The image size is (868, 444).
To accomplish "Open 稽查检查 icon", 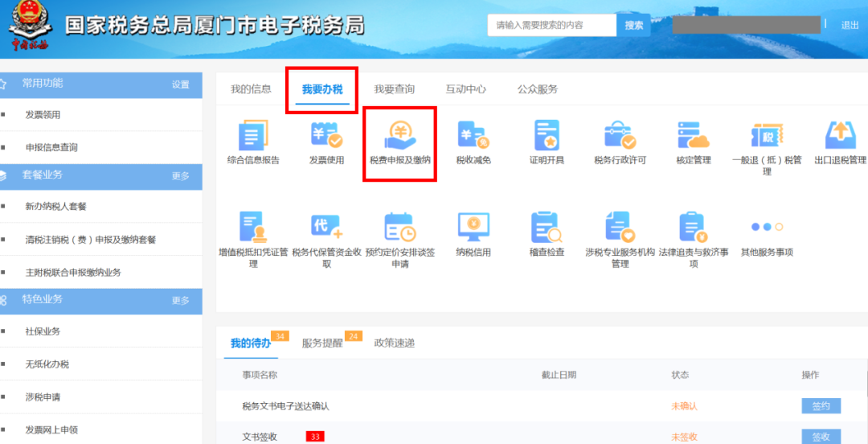I will 547,228.
